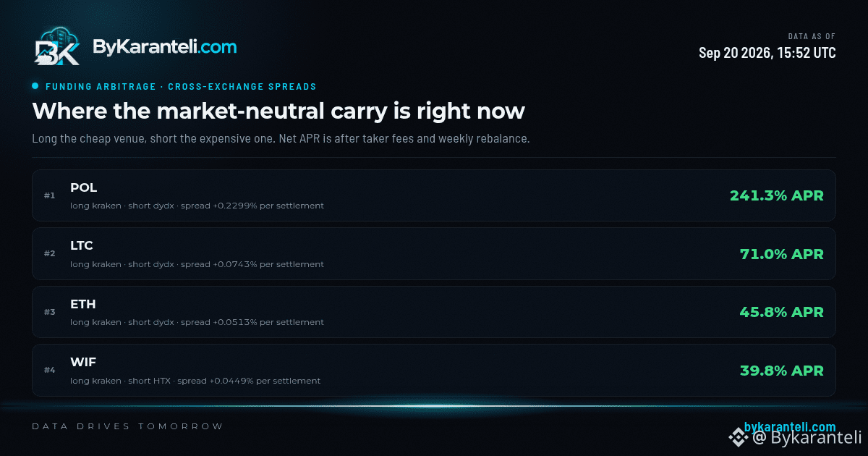Click the BK cloud logo icon
The height and width of the screenshot is (456, 868).
(56, 47)
